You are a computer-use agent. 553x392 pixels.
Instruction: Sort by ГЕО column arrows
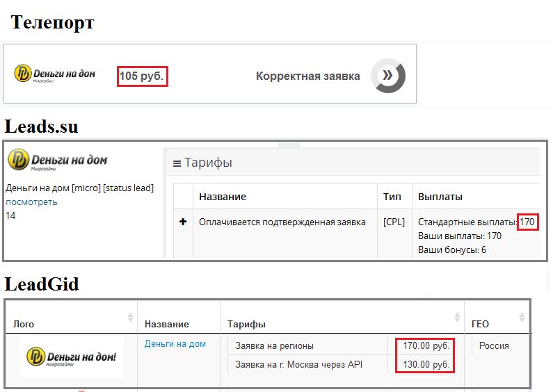(522, 317)
